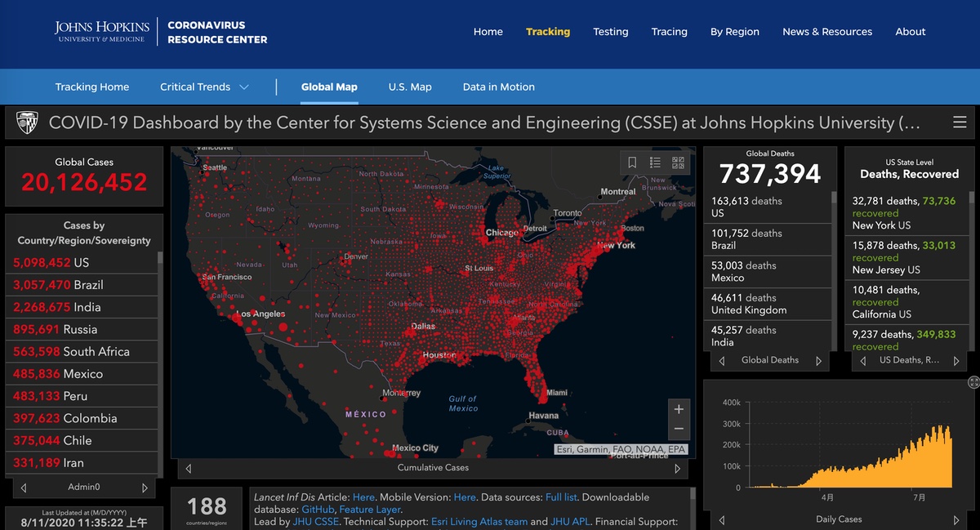Select New Jersey US deaths entry

(x=908, y=257)
